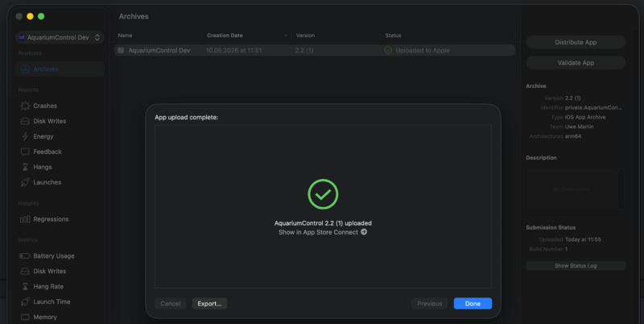This screenshot has width=644, height=324.
Task: Click the Uploaded to Apple status checkmark
Action: click(388, 50)
